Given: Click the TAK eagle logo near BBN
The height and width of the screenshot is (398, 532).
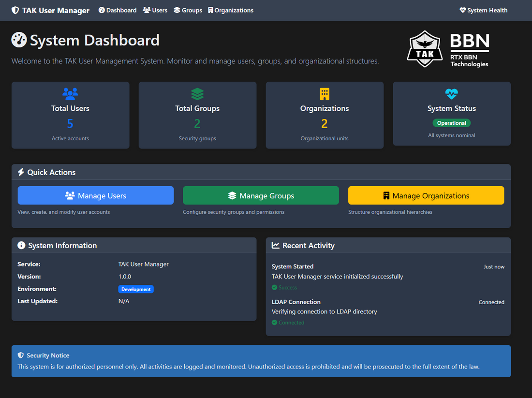Looking at the screenshot, I should (425, 48).
